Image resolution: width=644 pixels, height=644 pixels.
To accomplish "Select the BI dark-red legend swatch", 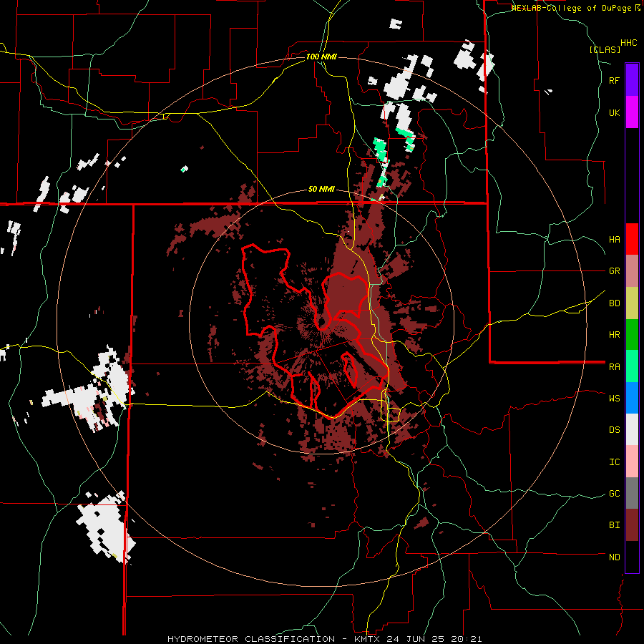I will pos(632,525).
